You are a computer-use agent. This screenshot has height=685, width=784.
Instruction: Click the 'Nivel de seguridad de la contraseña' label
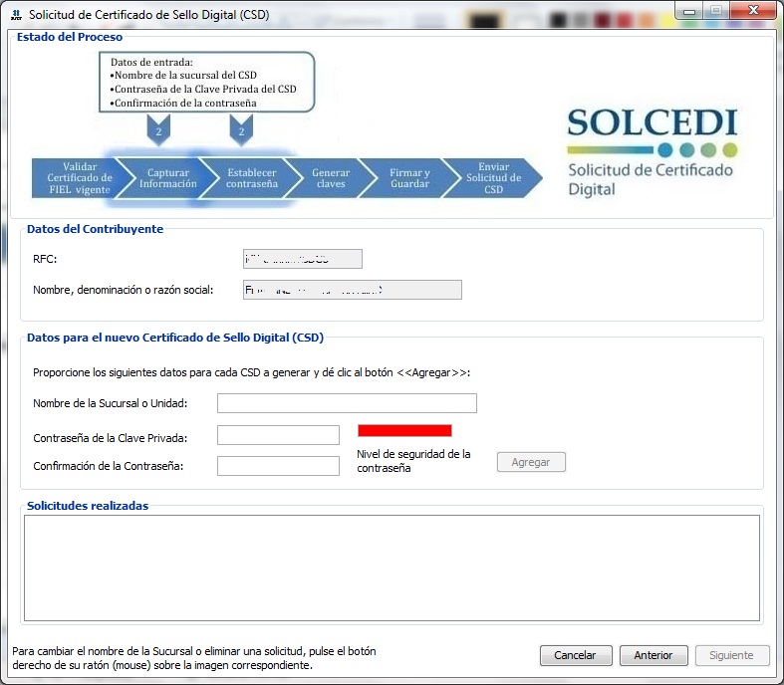click(413, 461)
